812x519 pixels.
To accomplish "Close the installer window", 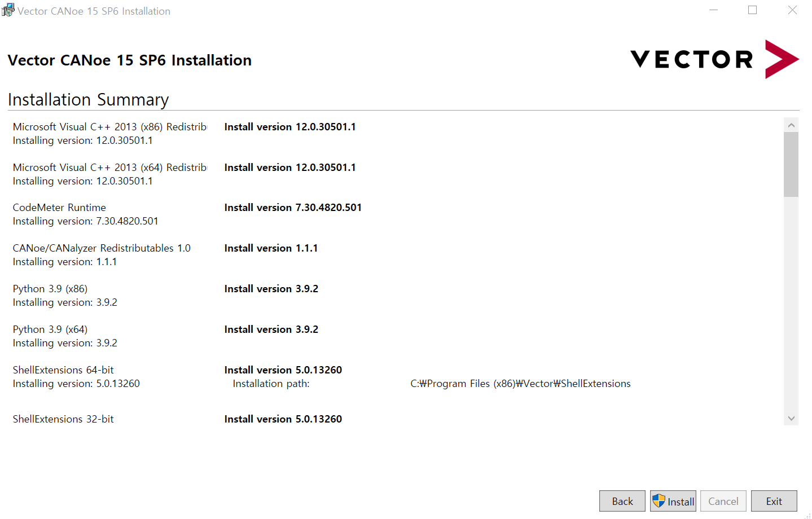I will pos(792,10).
